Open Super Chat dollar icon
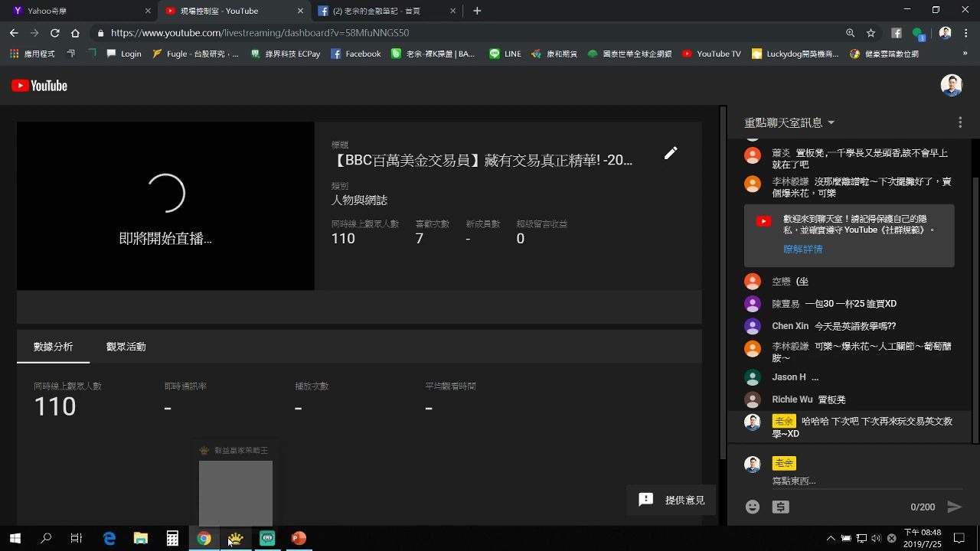The width and height of the screenshot is (980, 551). coord(781,507)
